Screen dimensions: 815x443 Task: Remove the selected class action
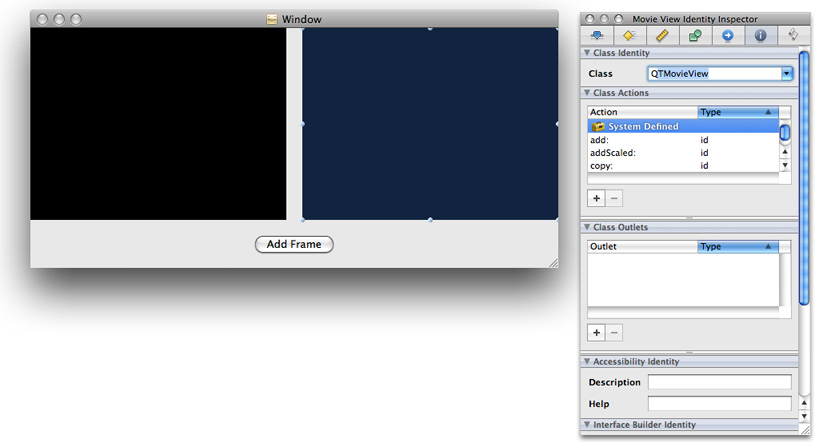coord(614,198)
